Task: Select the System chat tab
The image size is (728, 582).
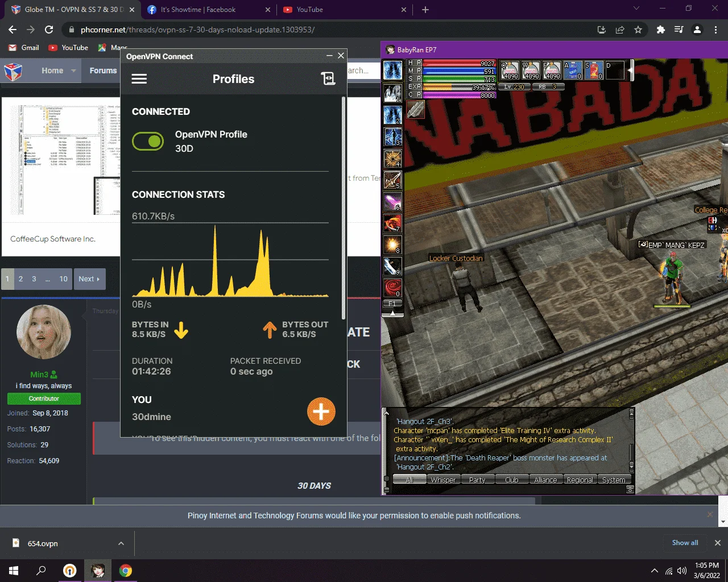Action: (x=614, y=480)
